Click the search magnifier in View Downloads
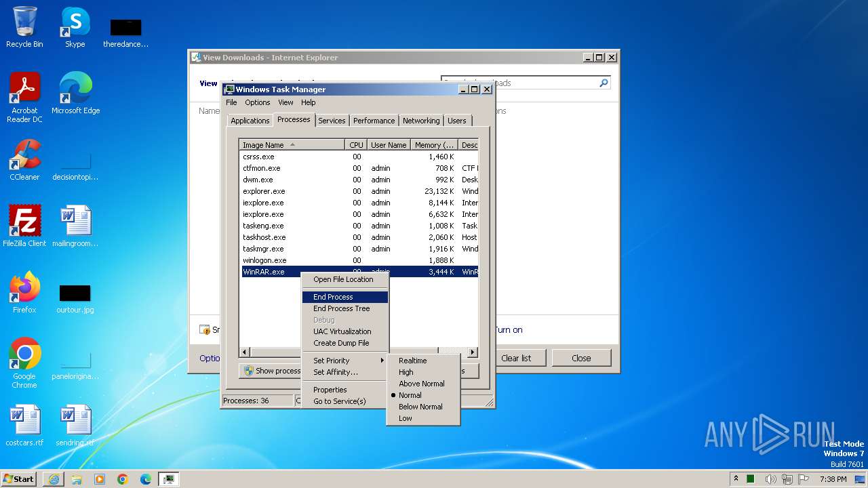The width and height of the screenshot is (868, 488). (x=604, y=83)
